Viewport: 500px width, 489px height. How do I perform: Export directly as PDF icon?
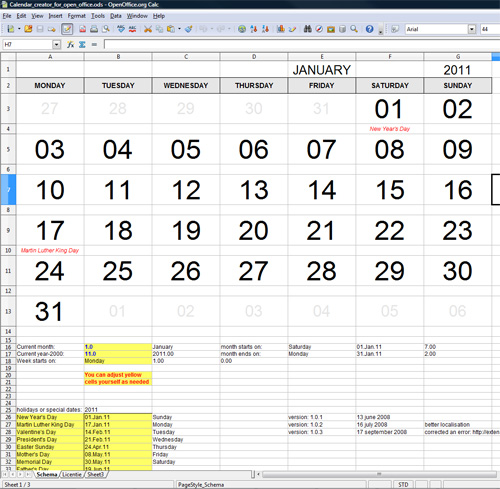[x=82, y=29]
